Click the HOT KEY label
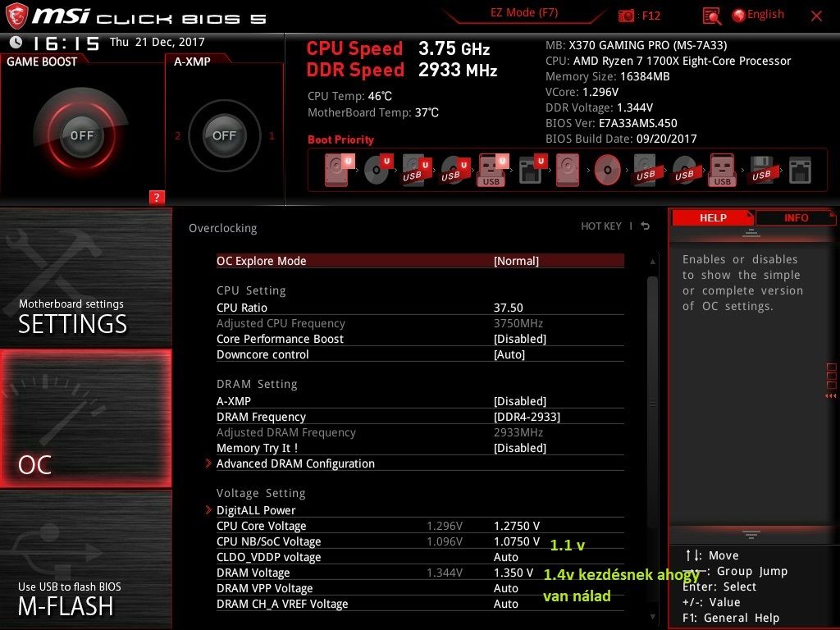The image size is (840, 630). tap(601, 226)
